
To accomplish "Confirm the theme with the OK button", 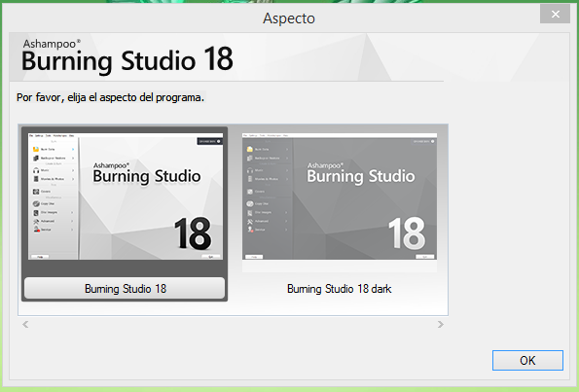I will (x=527, y=360).
